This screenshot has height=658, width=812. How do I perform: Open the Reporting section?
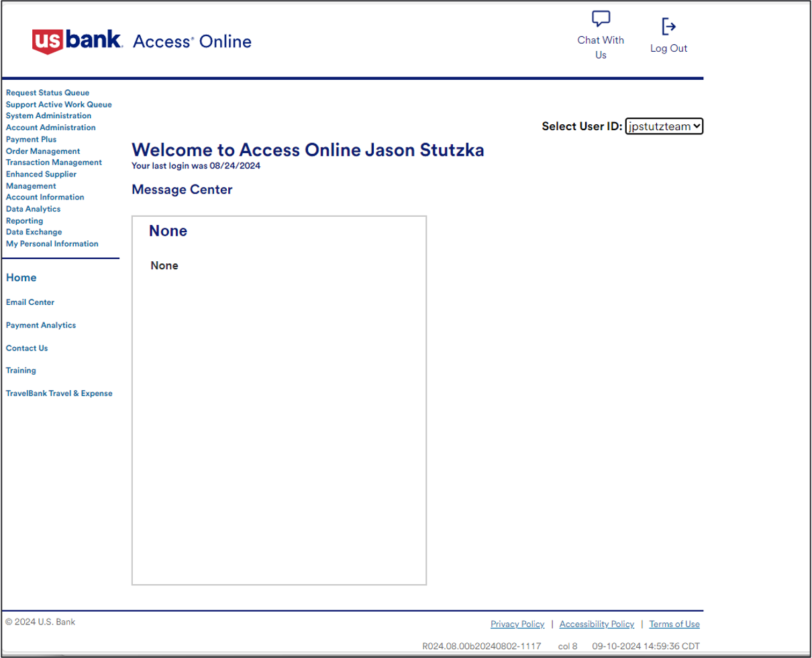(x=24, y=221)
